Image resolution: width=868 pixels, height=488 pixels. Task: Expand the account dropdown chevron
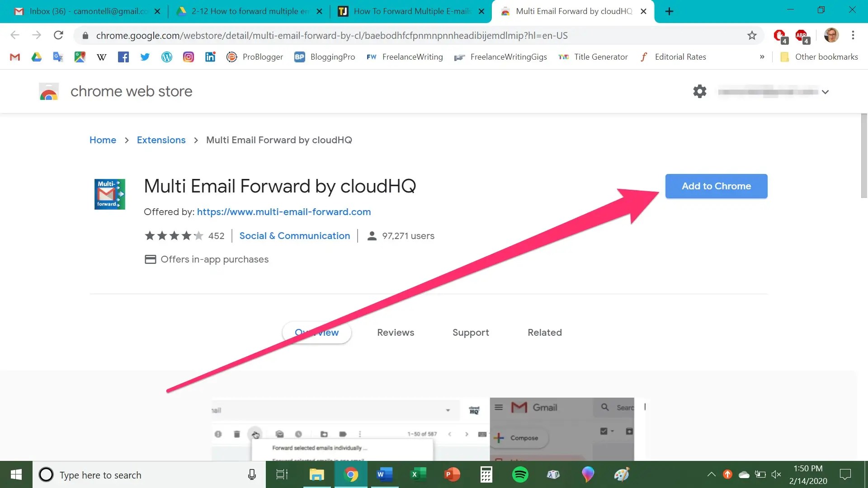[825, 92]
